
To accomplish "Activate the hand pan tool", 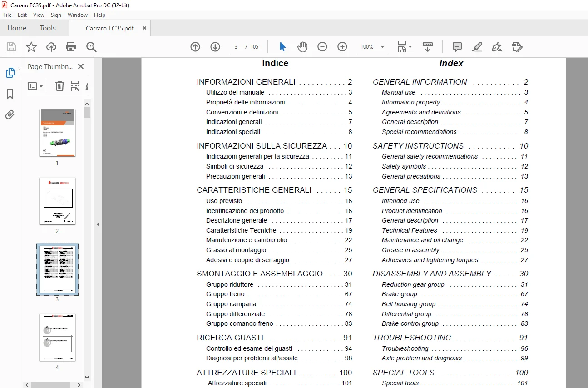I will tap(302, 47).
